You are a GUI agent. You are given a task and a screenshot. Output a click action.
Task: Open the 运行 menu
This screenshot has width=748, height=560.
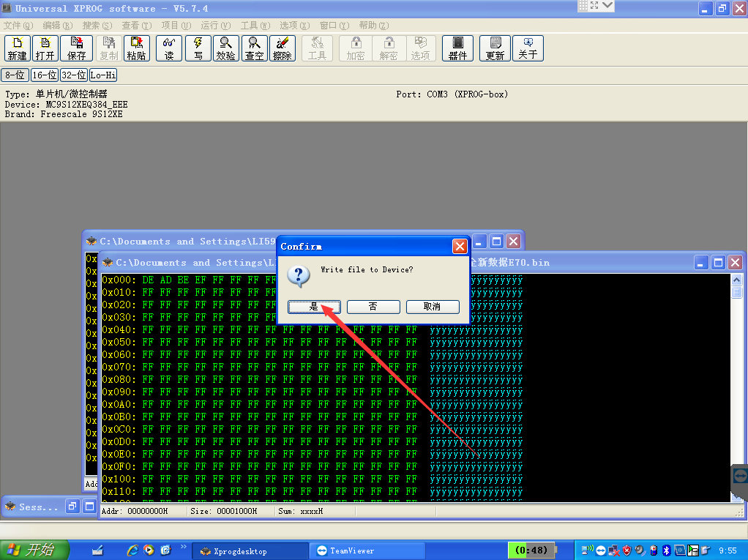216,26
